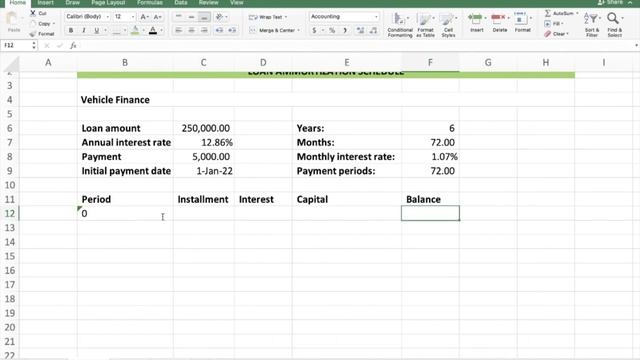This screenshot has width=640, height=360.
Task: Click the Borders icon
Action: pos(117,31)
